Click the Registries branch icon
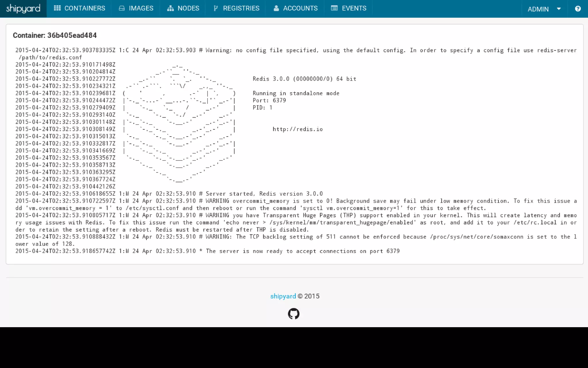 [216, 8]
